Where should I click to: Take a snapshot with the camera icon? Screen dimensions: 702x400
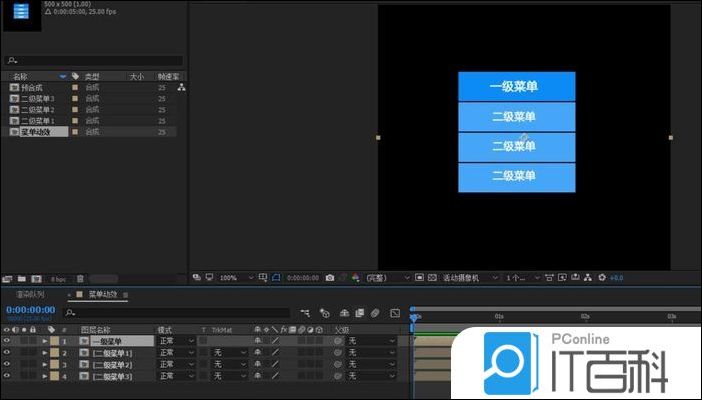(330, 278)
